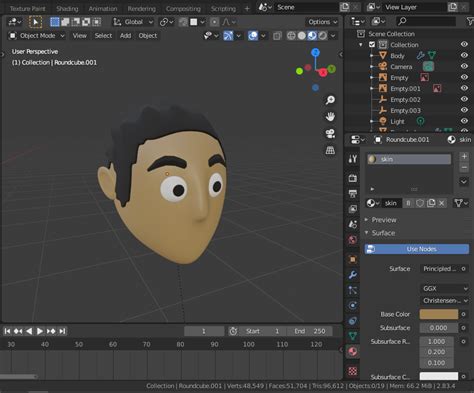
Task: Open the Object menu
Action: click(x=148, y=36)
